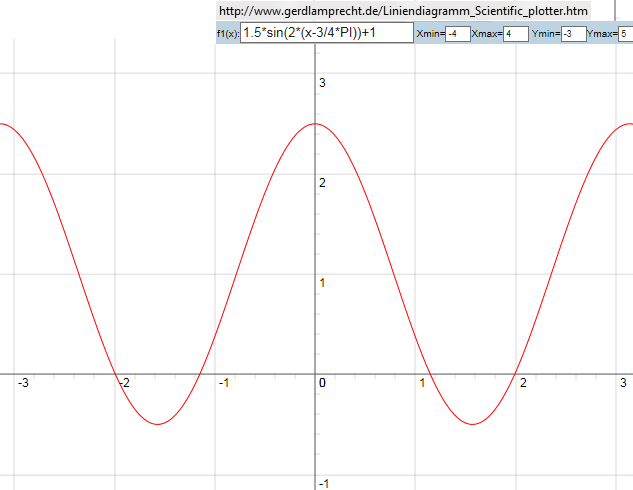
Task: Click the f1(x): label
Action: 228,34
